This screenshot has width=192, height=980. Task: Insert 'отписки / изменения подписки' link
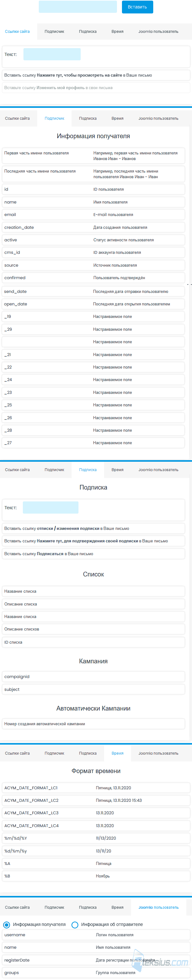click(93, 528)
